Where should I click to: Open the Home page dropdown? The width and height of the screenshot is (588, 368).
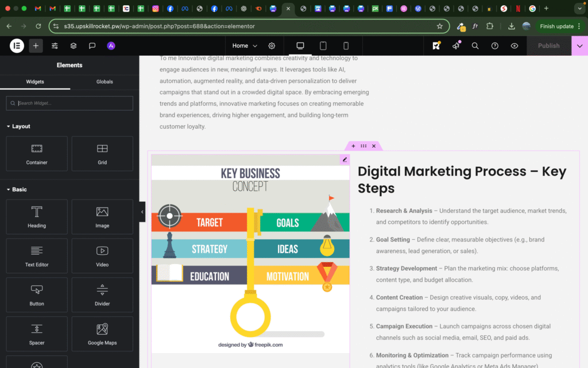coord(245,46)
